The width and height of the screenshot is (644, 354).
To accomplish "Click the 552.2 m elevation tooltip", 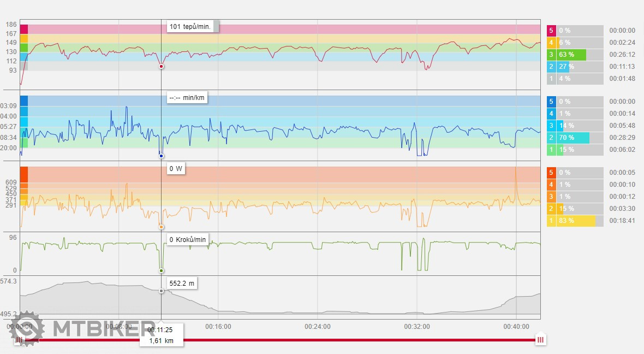I will (182, 285).
